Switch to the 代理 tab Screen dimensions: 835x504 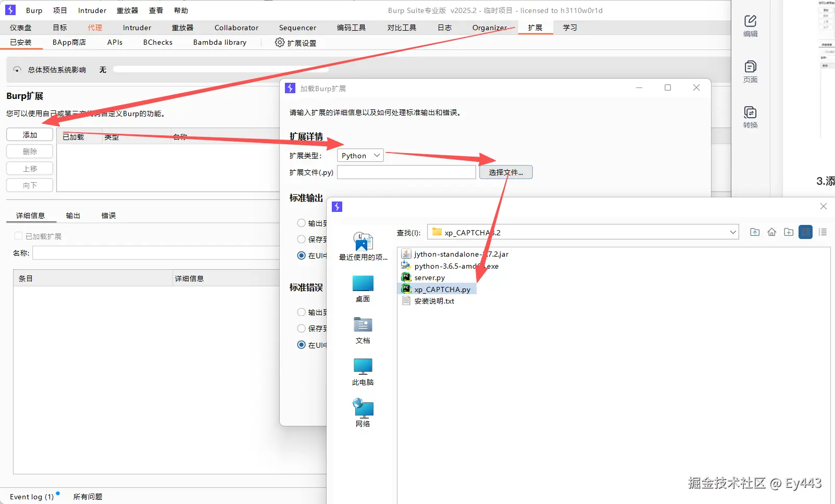[x=95, y=28]
